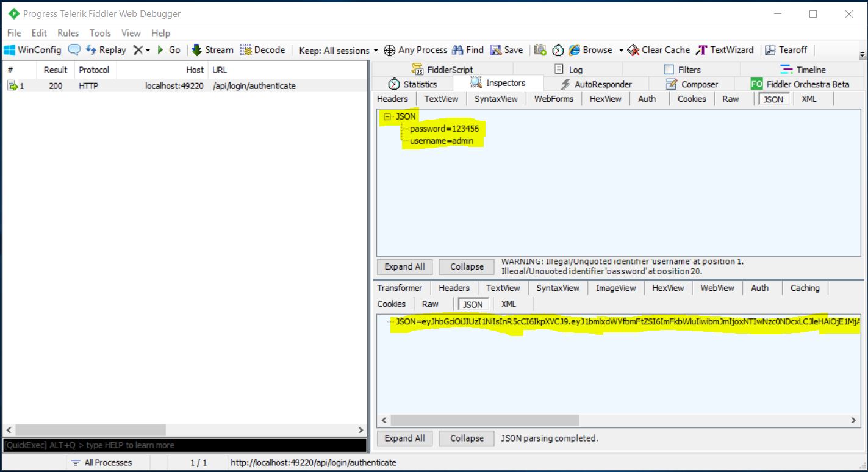Launch Browse with Internet Explorer icon
Viewport: 868px width, 472px height.
point(590,50)
